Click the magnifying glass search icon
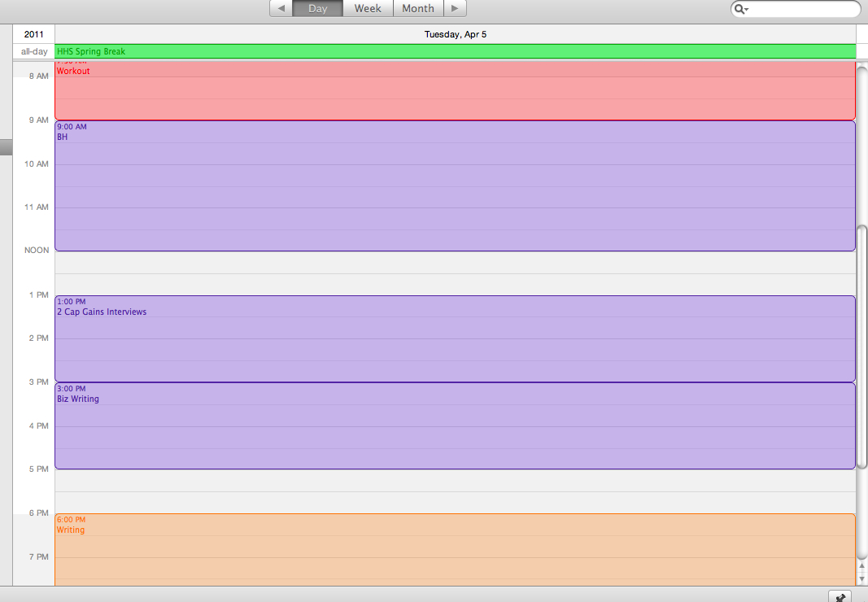Screen dimensions: 868x602 pos(740,9)
